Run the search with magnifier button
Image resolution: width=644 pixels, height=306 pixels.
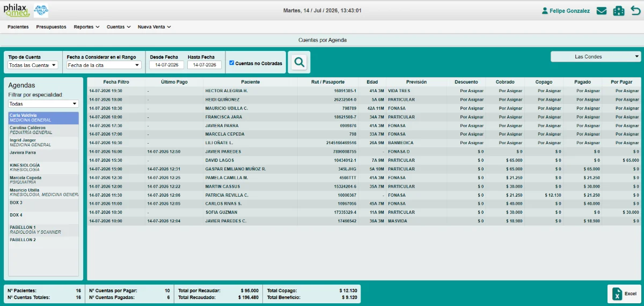(299, 62)
